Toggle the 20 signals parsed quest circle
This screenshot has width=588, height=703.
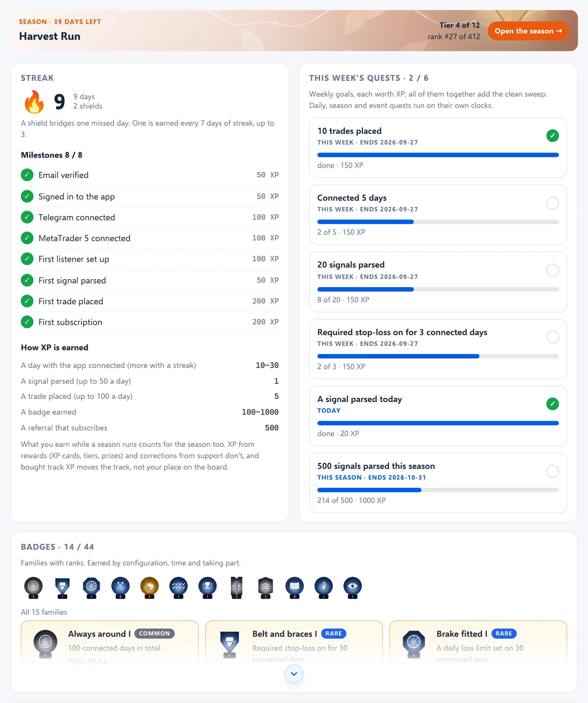[552, 270]
